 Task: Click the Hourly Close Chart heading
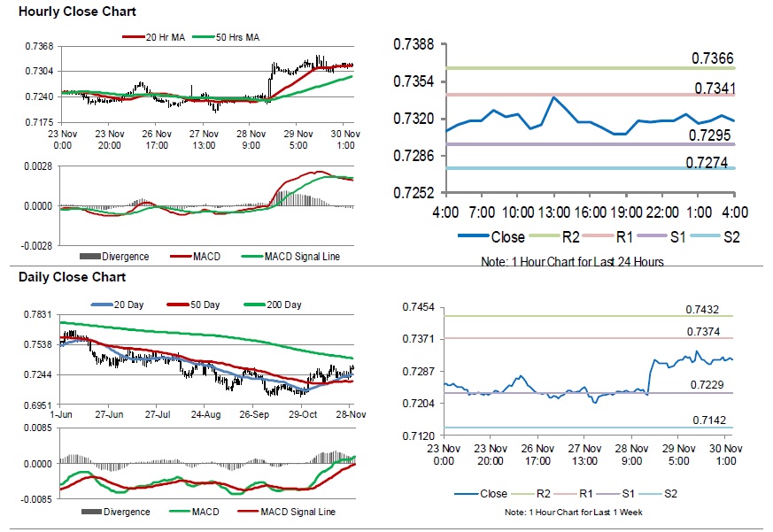pos(77,12)
